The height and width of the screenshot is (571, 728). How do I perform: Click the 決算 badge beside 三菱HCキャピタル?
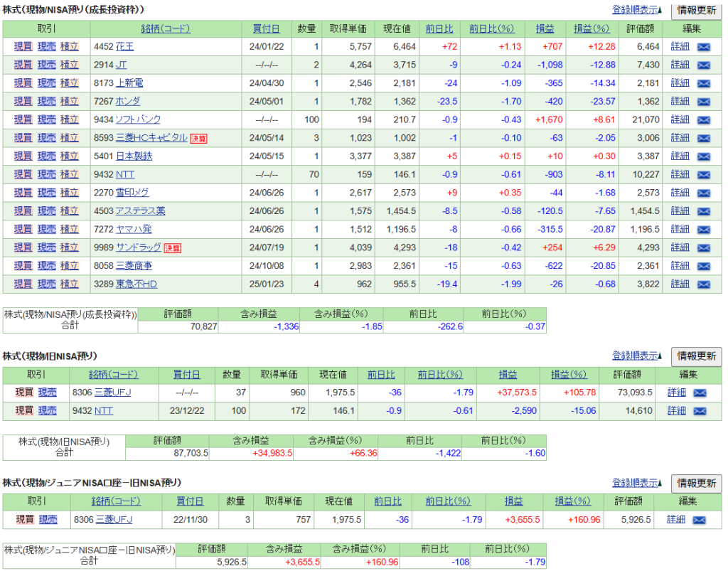coord(198,138)
